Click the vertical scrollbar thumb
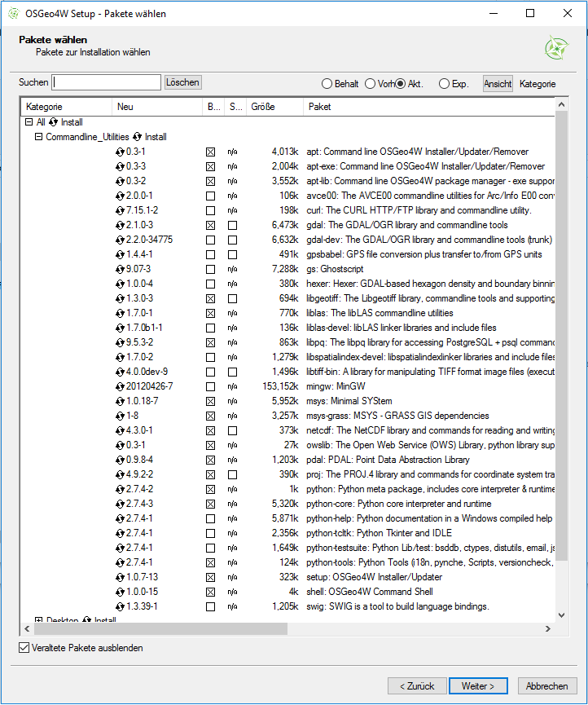This screenshot has height=705, width=588. coord(561,336)
